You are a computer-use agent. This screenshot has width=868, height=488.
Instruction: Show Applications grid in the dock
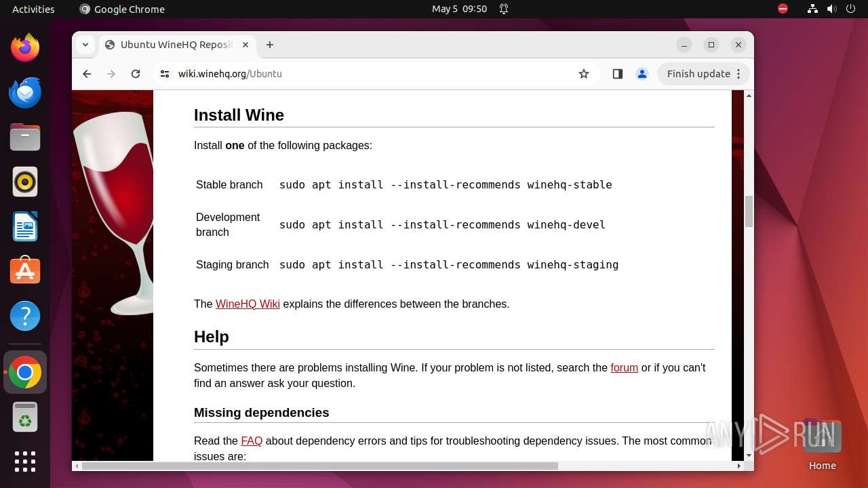pos(25,462)
